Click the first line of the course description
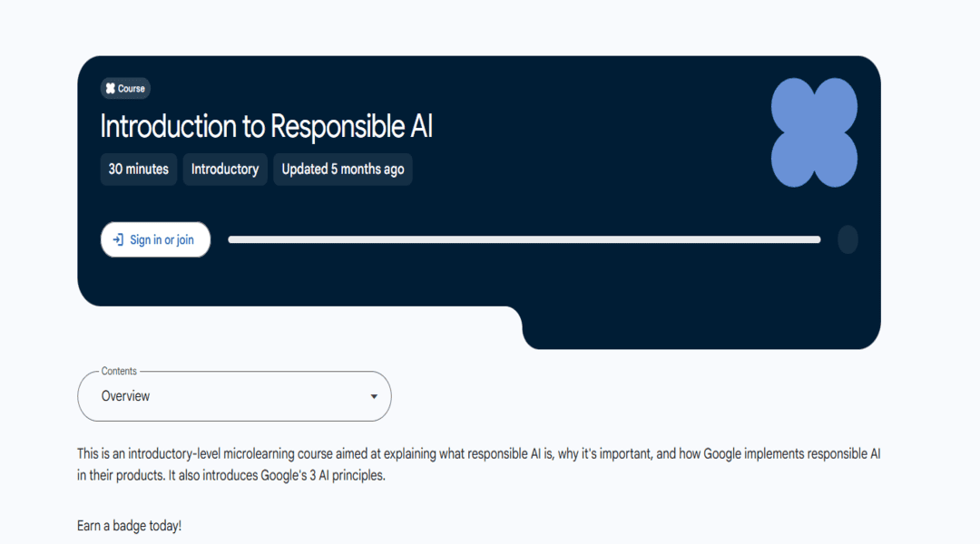The image size is (980, 544). click(478, 453)
